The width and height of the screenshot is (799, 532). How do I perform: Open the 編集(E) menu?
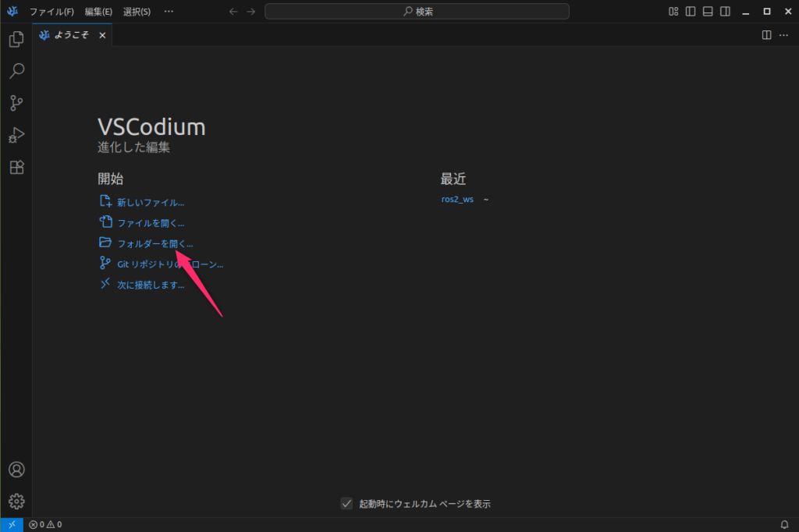click(x=98, y=12)
